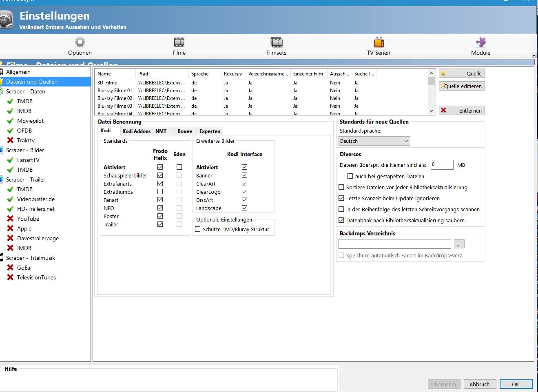Switch to the Experten tab

210,131
